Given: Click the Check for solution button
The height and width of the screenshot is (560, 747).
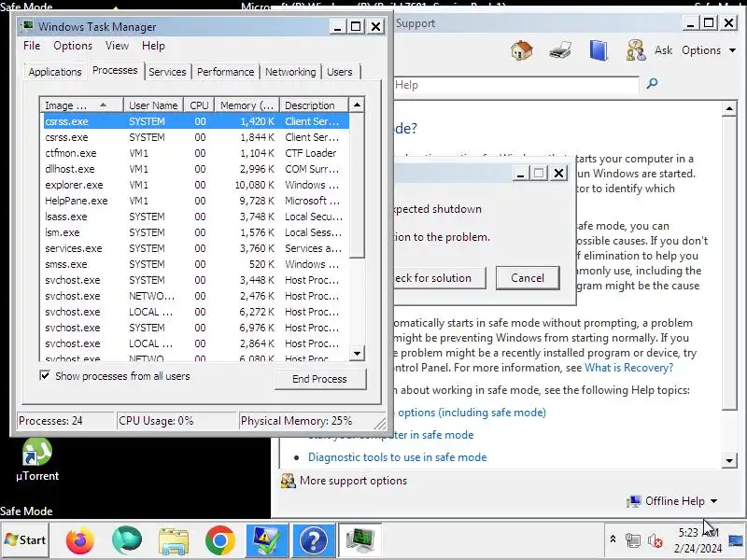Looking at the screenshot, I should (x=438, y=278).
